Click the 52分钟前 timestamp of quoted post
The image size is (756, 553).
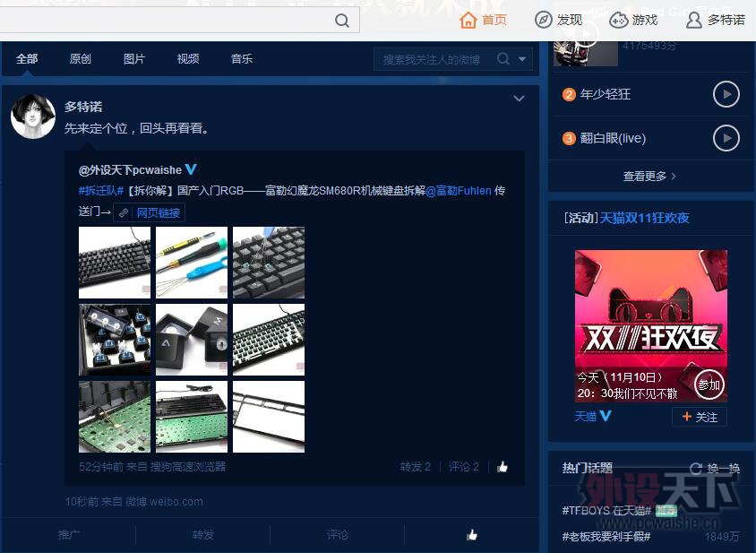[100, 467]
